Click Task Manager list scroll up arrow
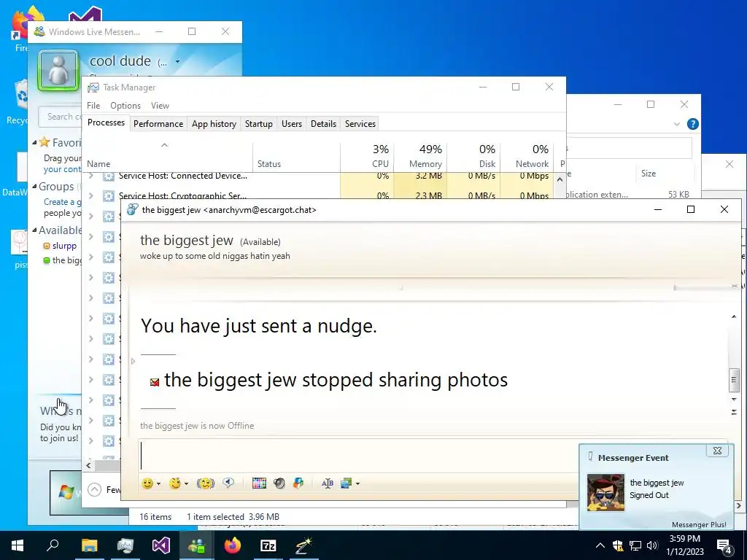Viewport: 747px width, 560px height. point(560,179)
